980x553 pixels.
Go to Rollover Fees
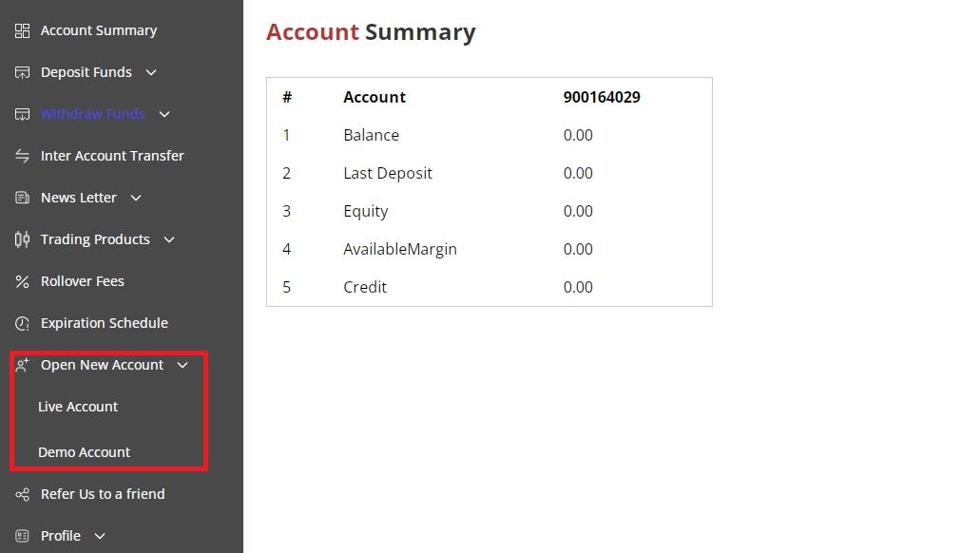[x=83, y=281]
